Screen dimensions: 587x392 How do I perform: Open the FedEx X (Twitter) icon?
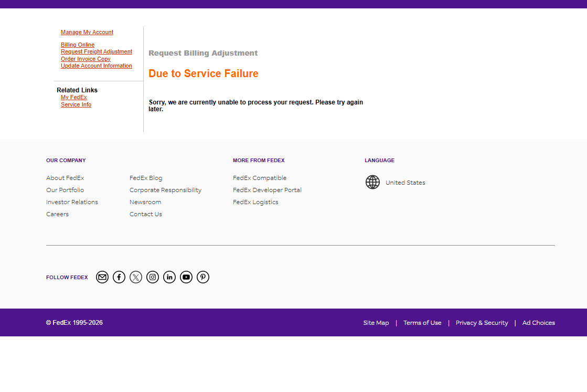tap(136, 277)
